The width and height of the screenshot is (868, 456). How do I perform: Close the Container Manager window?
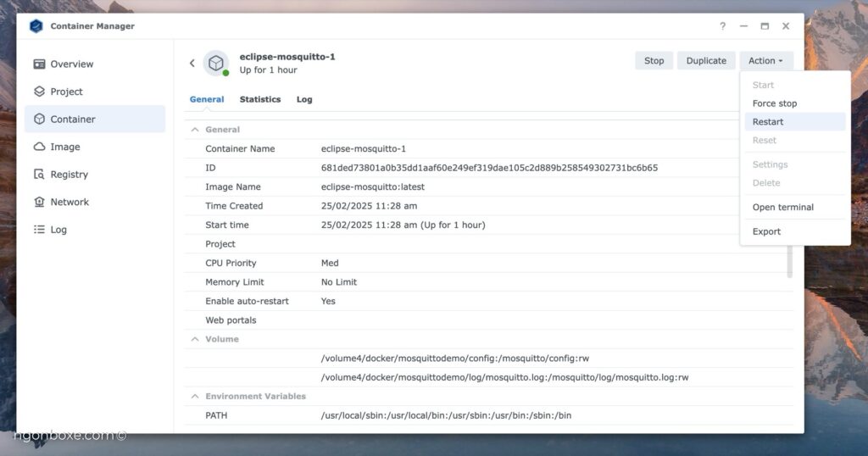[786, 26]
